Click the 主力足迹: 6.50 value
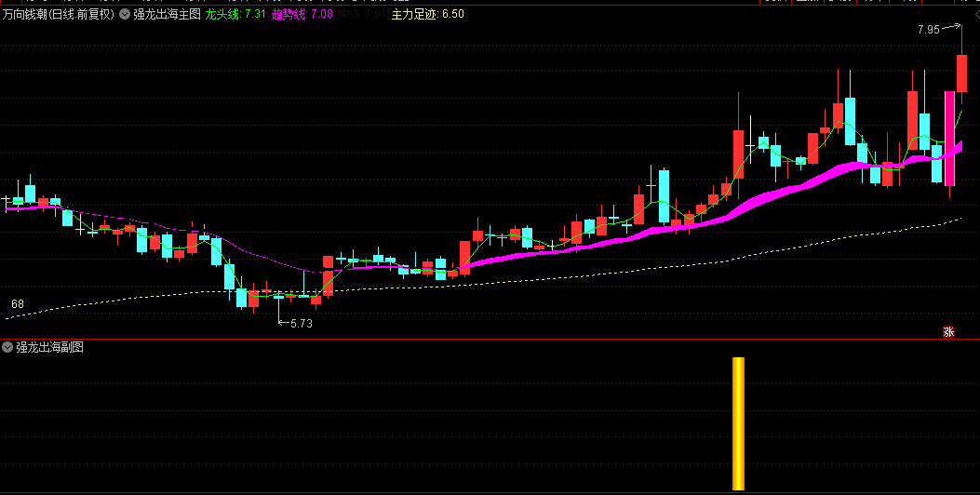 [x=427, y=14]
